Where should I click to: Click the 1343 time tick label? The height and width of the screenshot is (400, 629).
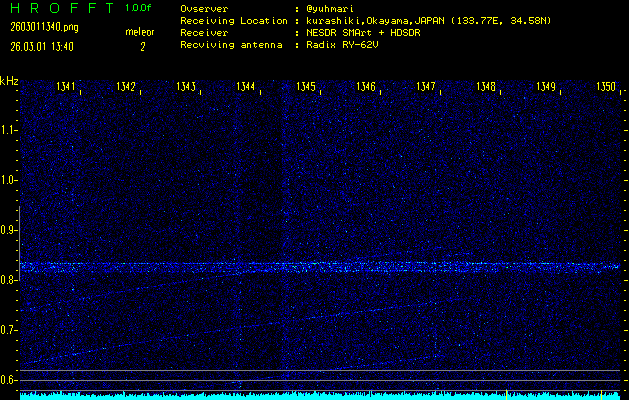(187, 88)
